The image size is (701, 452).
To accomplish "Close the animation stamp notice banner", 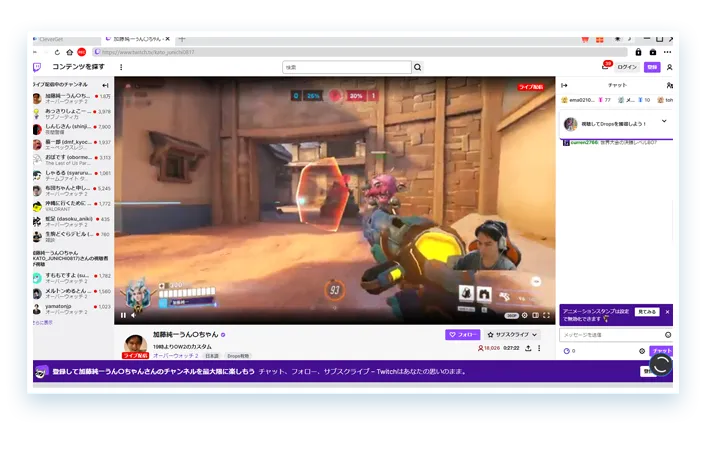I will point(667,312).
